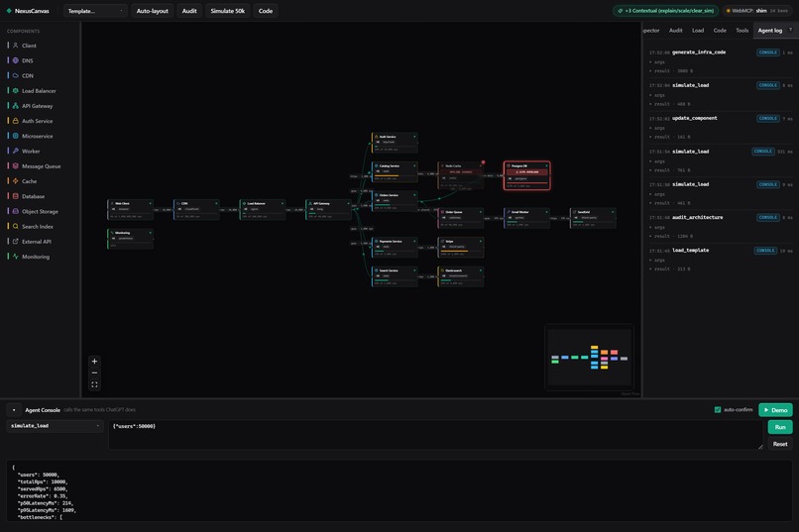Viewport: 799px width, 532px height.
Task: Expand result under update_component
Action: (669, 137)
